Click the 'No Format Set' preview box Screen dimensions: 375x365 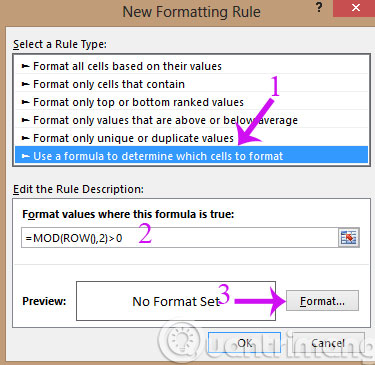point(176,301)
